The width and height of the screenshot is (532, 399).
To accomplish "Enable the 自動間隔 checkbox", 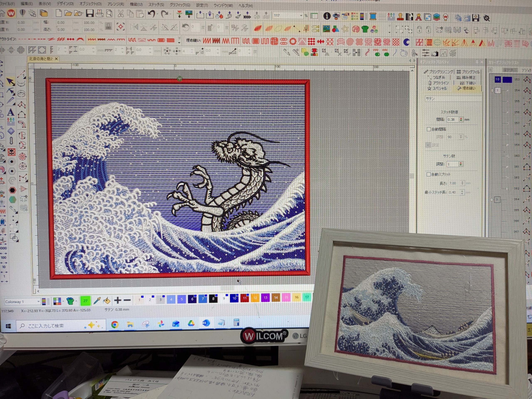I will pos(429,129).
